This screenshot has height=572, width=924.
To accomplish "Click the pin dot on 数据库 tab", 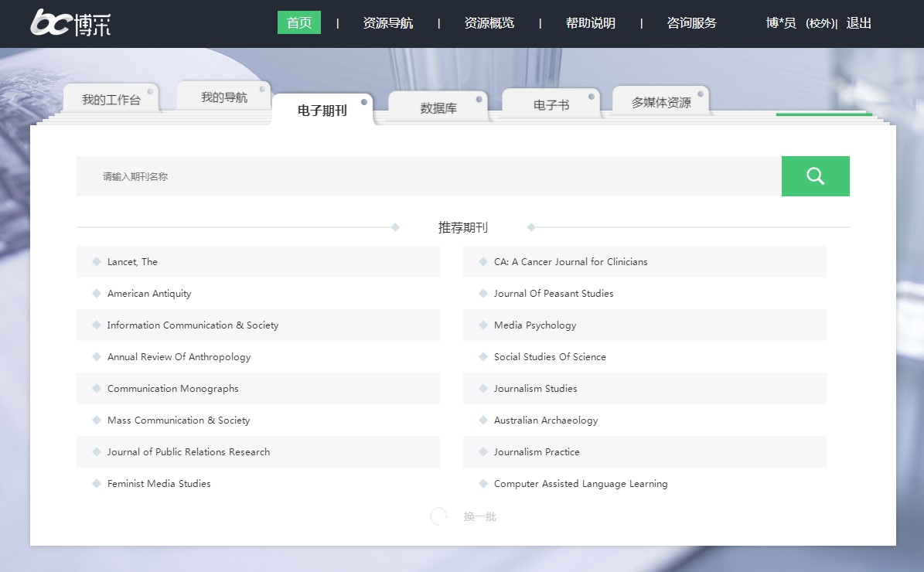I will pyautogui.click(x=479, y=99).
